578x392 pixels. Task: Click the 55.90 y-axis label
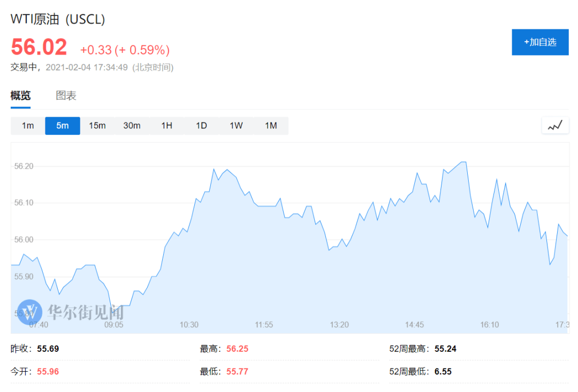24,276
